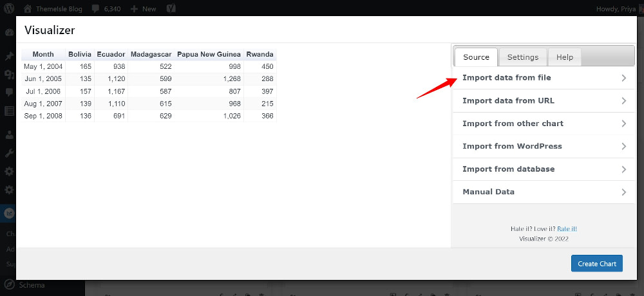This screenshot has height=296, width=644.
Task: Open the Schema menu item
Action: (32, 285)
